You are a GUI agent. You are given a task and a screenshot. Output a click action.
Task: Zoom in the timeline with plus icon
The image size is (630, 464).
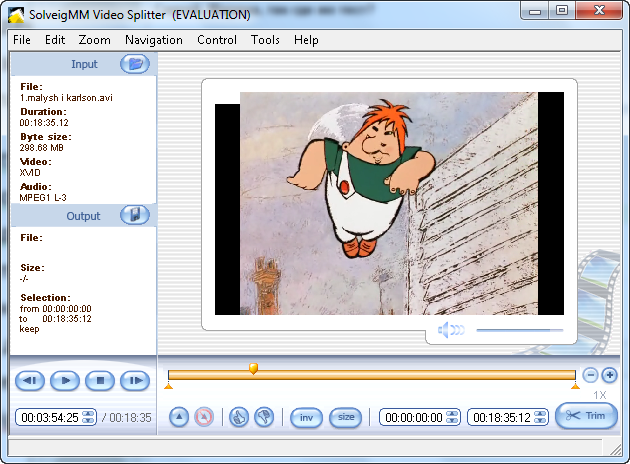[610, 375]
